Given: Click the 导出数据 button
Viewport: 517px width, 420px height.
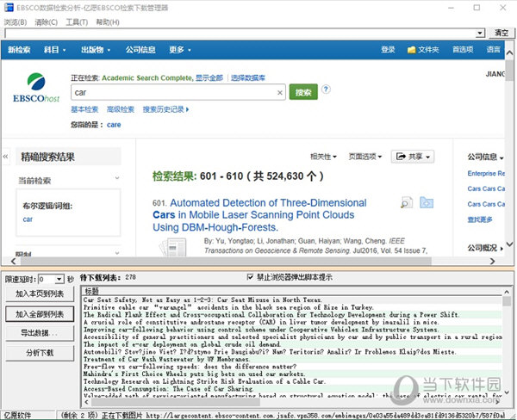Looking at the screenshot, I should click(40, 333).
